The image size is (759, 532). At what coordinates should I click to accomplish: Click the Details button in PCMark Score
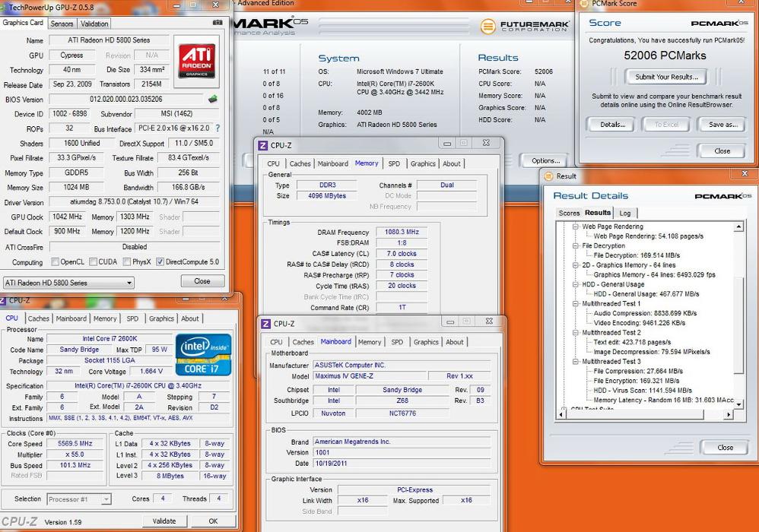tap(612, 125)
